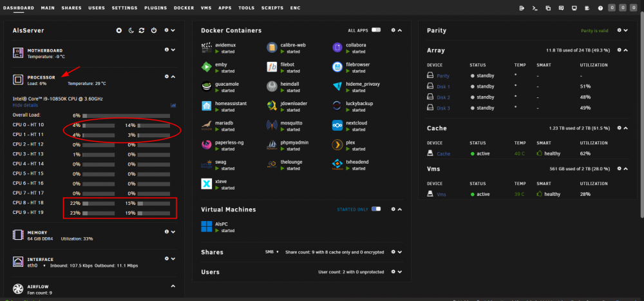The width and height of the screenshot is (644, 301).
Task: Expand the Interface section chevron
Action: [x=173, y=259]
